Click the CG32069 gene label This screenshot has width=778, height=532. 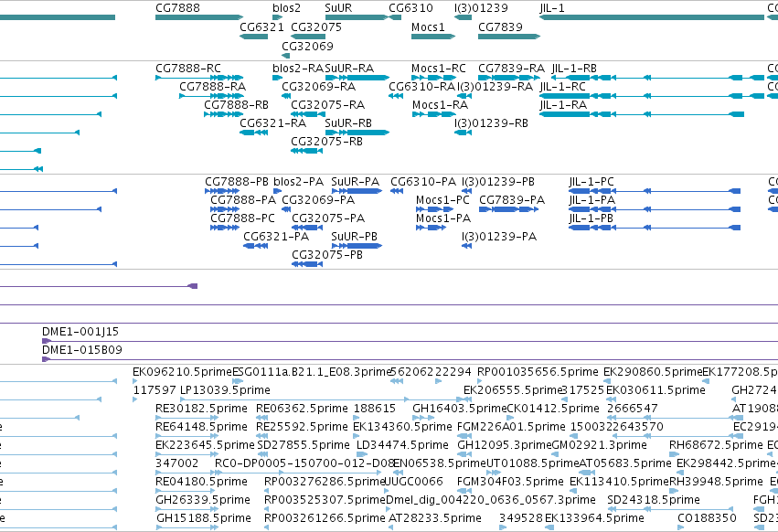pos(307,46)
